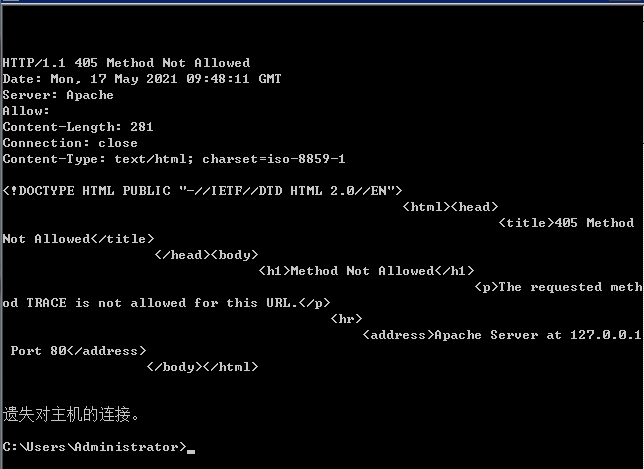The width and height of the screenshot is (644, 469).
Task: Click the Date header line
Action: pos(142,79)
